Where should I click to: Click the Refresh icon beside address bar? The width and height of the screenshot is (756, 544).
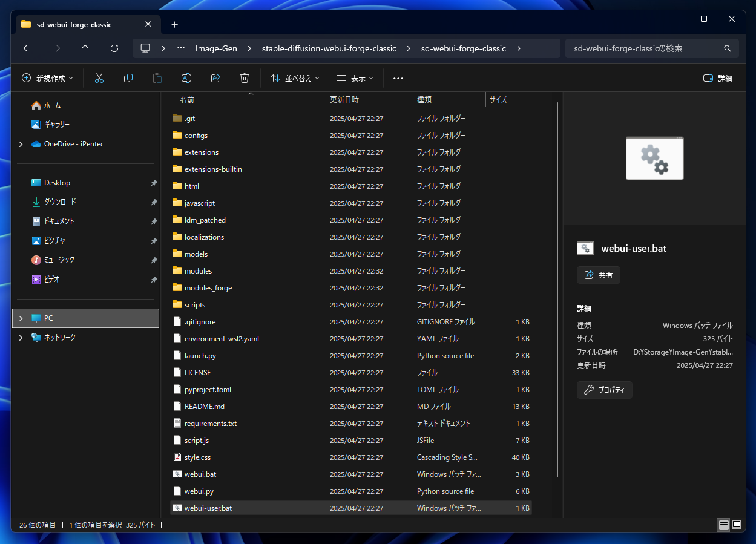[114, 48]
